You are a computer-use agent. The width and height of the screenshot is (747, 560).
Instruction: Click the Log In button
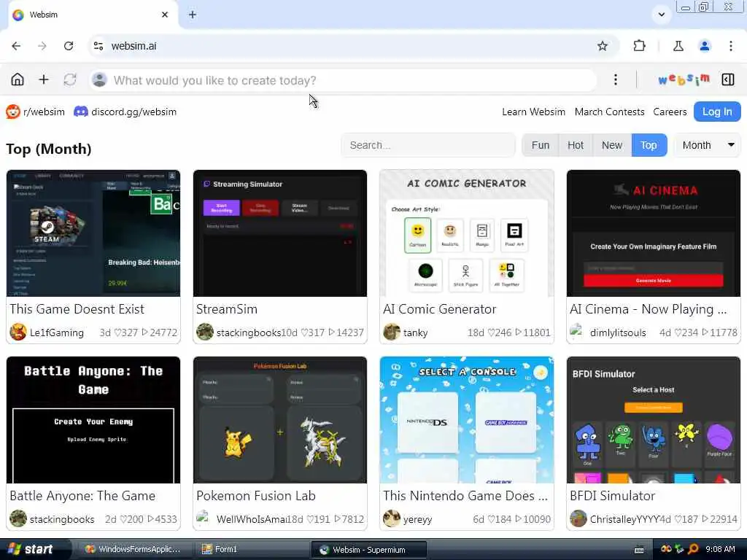coord(717,112)
